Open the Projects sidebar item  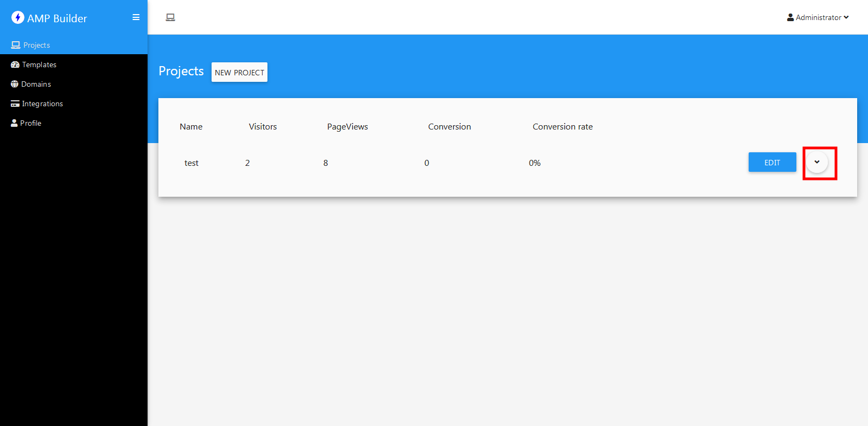(x=74, y=45)
